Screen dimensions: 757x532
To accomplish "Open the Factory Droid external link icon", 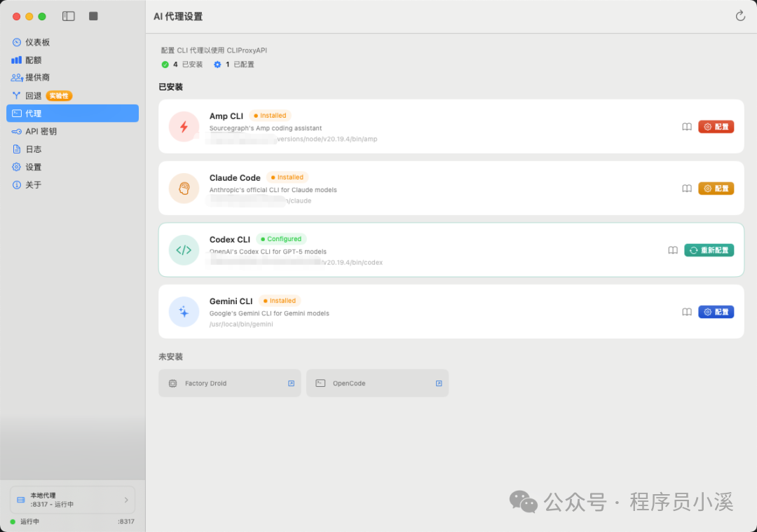I will tap(291, 383).
